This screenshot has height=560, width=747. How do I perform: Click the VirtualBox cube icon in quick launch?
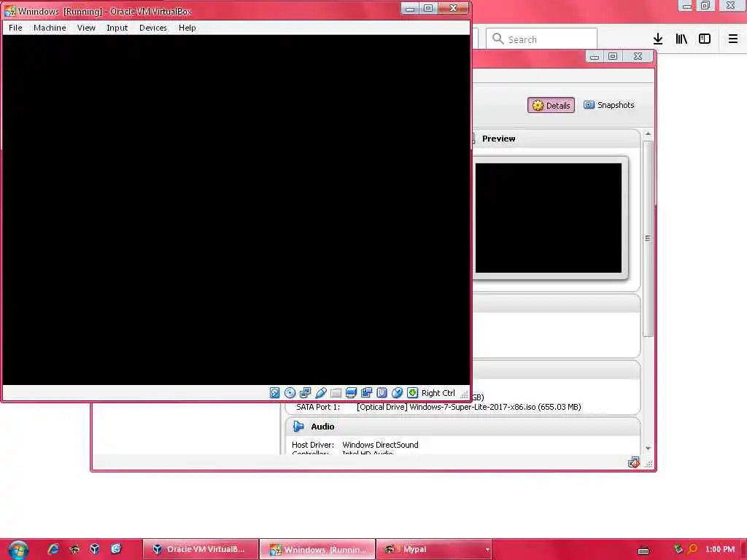pos(95,549)
